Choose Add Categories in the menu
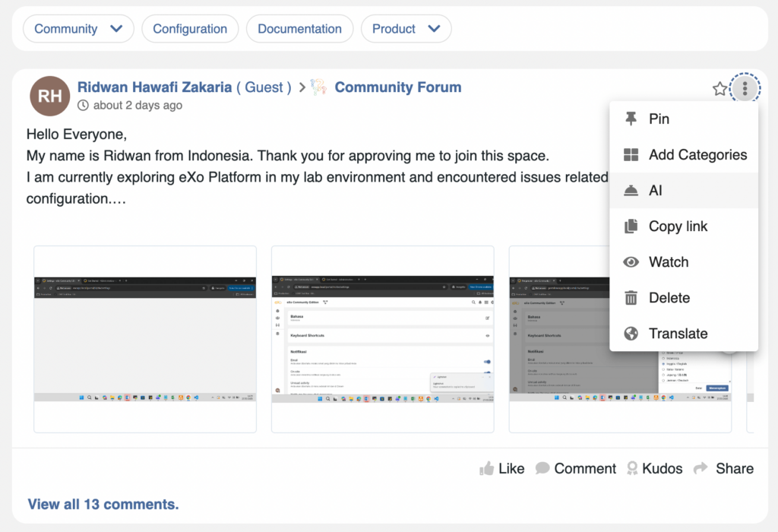 point(697,155)
